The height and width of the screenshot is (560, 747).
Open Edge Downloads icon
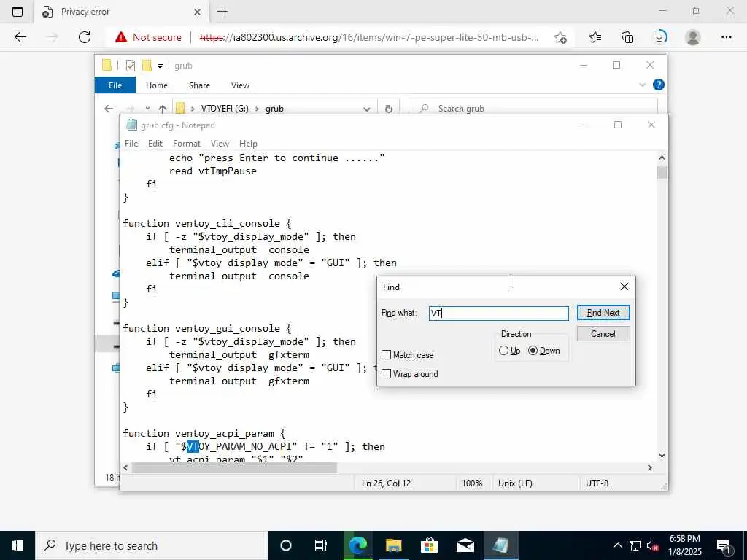click(x=660, y=37)
